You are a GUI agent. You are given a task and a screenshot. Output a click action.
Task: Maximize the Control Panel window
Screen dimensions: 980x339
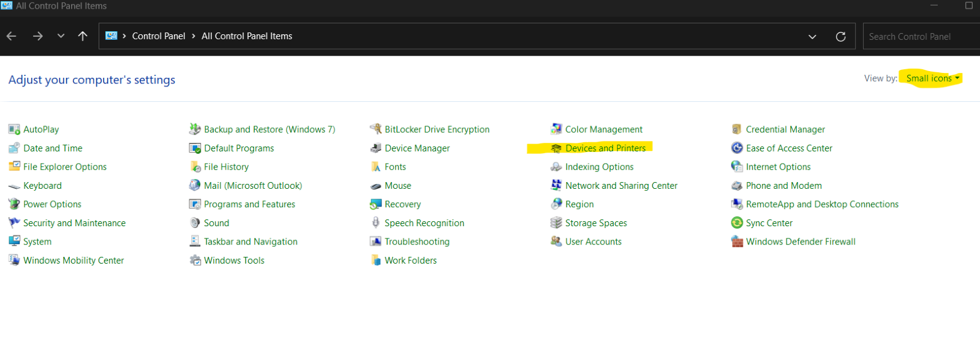[969, 6]
